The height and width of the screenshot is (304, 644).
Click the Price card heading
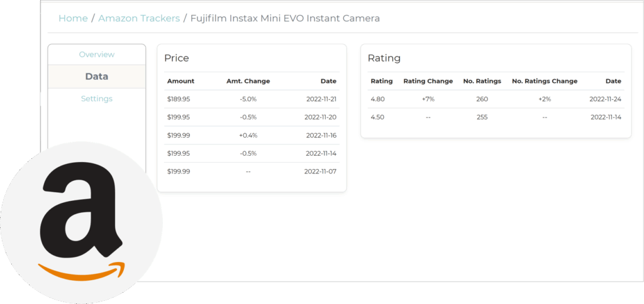(177, 58)
